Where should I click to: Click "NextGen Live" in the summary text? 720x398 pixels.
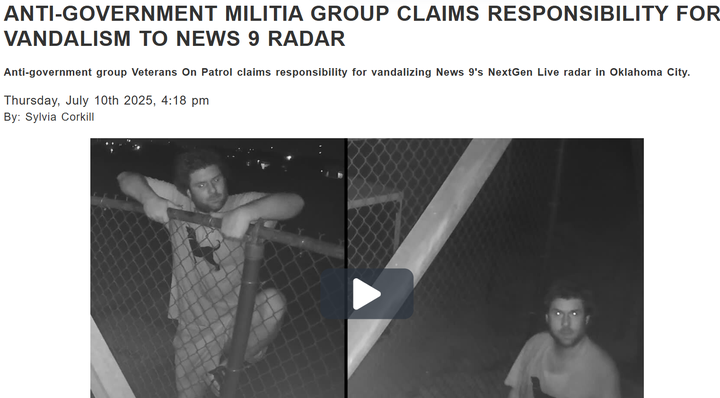pos(523,73)
